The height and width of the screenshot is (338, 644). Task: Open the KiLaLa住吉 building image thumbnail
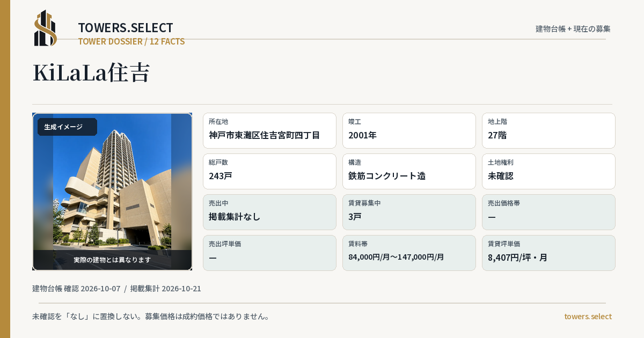coord(112,192)
